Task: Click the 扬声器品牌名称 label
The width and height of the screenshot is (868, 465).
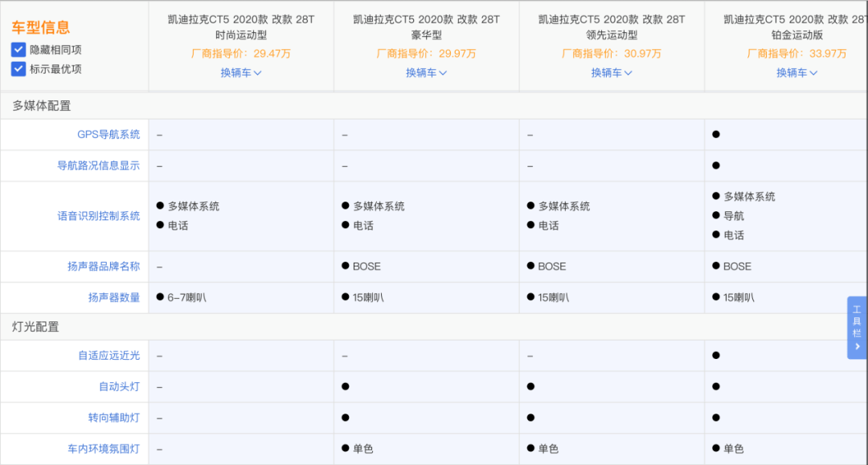Action: 104,267
